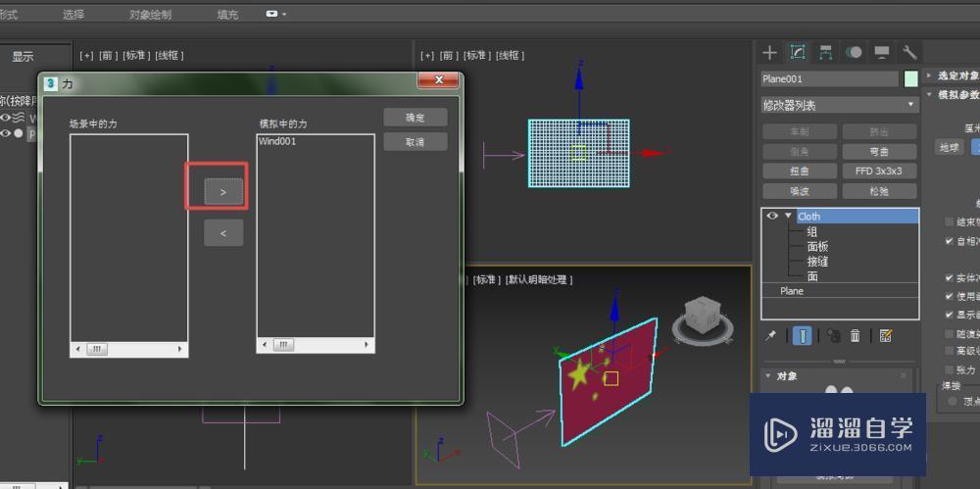Apply the 扭曲 modifier button
The width and height of the screenshot is (980, 489).
pos(800,171)
